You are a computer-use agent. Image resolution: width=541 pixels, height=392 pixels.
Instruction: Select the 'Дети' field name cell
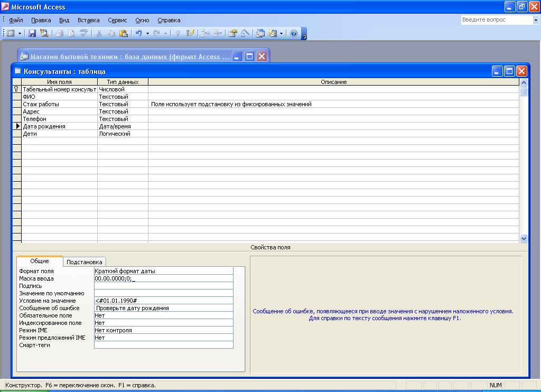coord(59,134)
